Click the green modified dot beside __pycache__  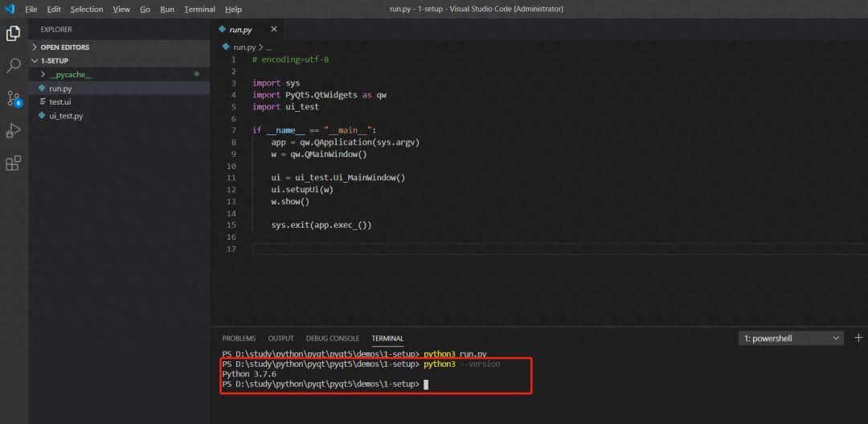[197, 74]
